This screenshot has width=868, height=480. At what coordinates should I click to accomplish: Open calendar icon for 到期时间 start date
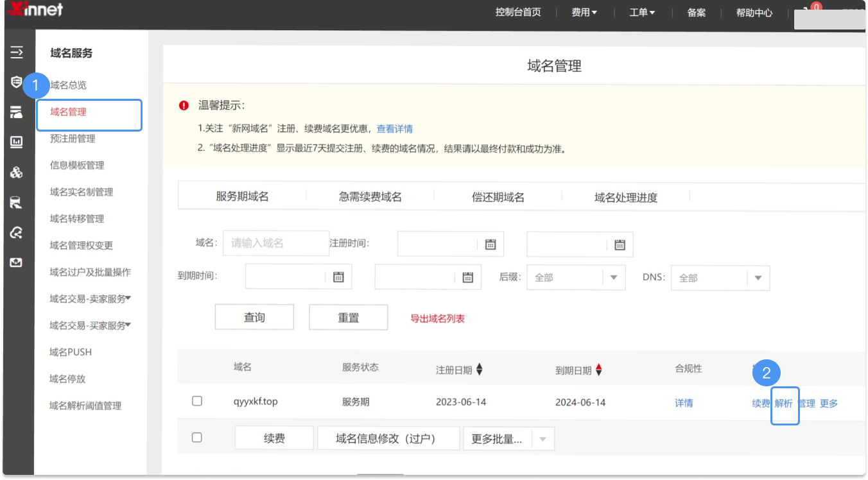[339, 277]
